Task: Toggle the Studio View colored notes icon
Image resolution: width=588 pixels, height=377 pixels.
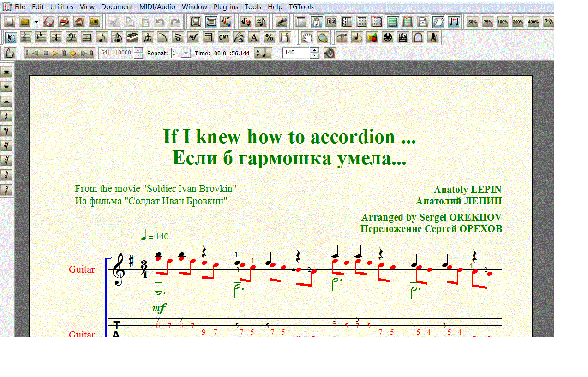Action: (226, 22)
